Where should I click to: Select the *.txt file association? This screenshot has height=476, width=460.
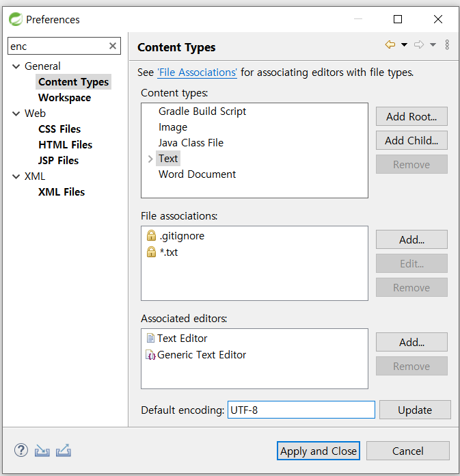pos(168,252)
